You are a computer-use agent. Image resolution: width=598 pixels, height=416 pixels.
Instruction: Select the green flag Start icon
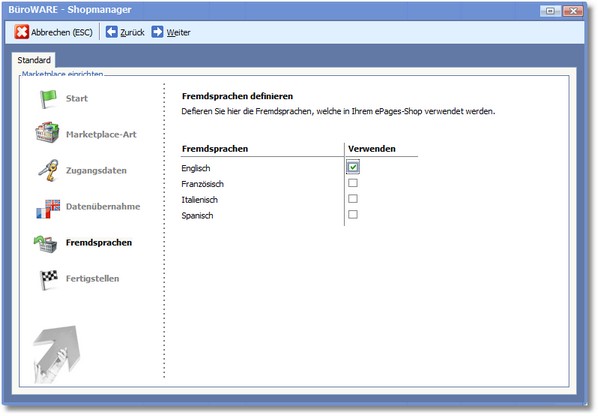click(48, 99)
